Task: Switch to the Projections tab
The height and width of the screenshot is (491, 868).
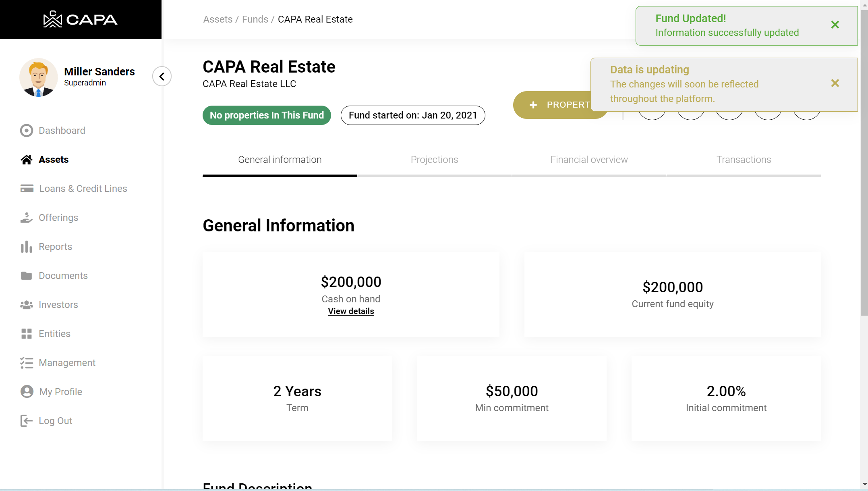Action: click(x=434, y=160)
